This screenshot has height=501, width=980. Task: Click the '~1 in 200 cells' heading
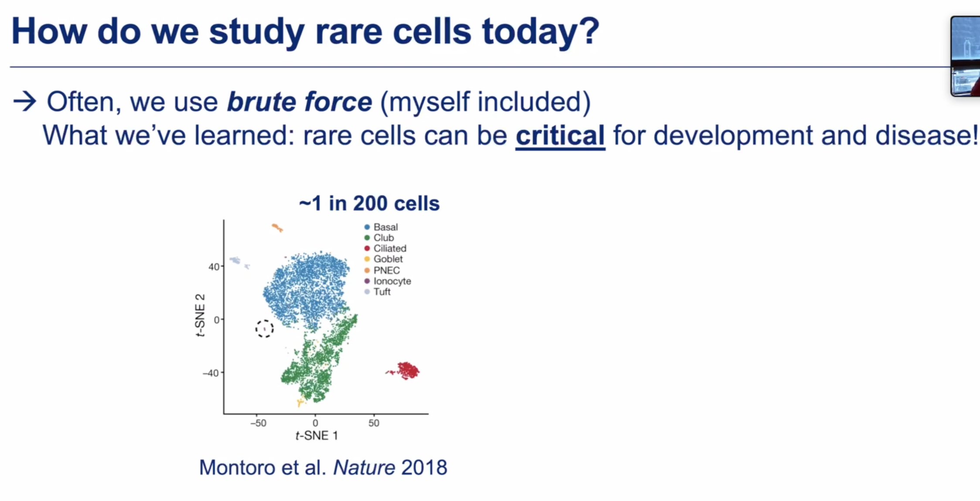(369, 203)
